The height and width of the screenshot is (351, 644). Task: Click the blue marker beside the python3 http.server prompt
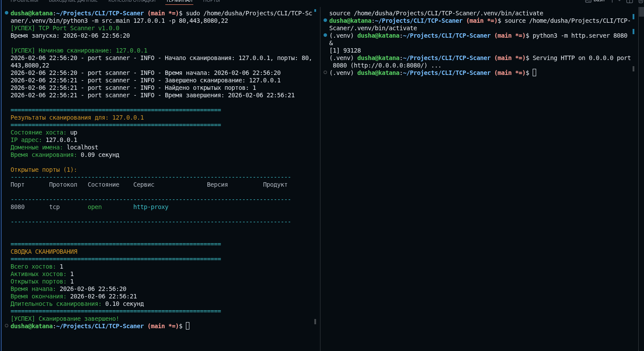point(325,35)
